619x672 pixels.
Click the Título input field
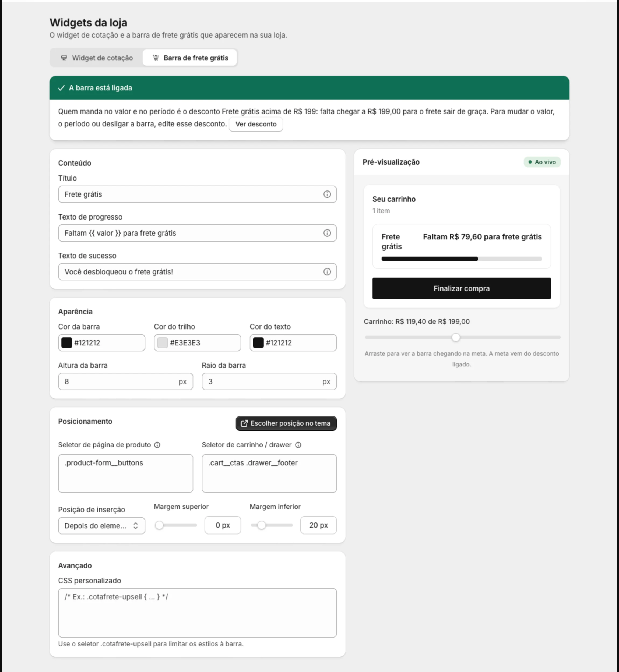pos(197,194)
